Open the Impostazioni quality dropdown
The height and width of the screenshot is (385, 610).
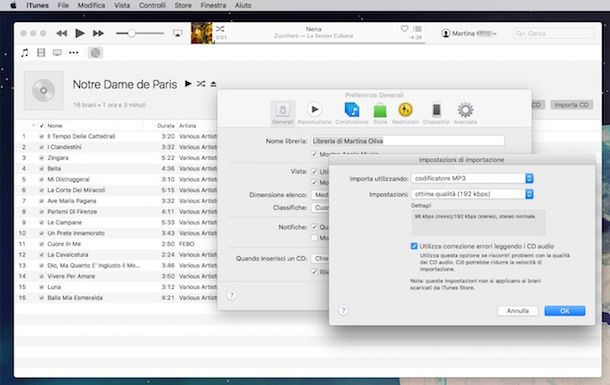click(x=472, y=194)
